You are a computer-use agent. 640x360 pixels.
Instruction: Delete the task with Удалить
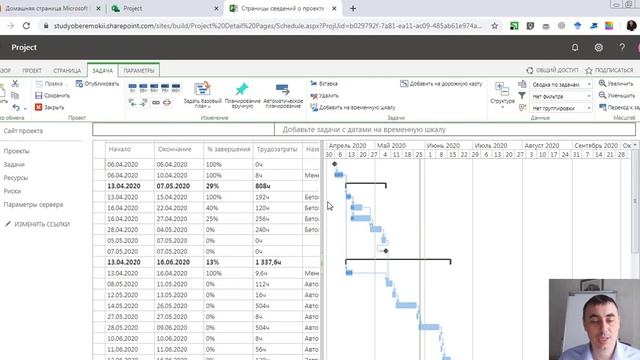[324, 96]
